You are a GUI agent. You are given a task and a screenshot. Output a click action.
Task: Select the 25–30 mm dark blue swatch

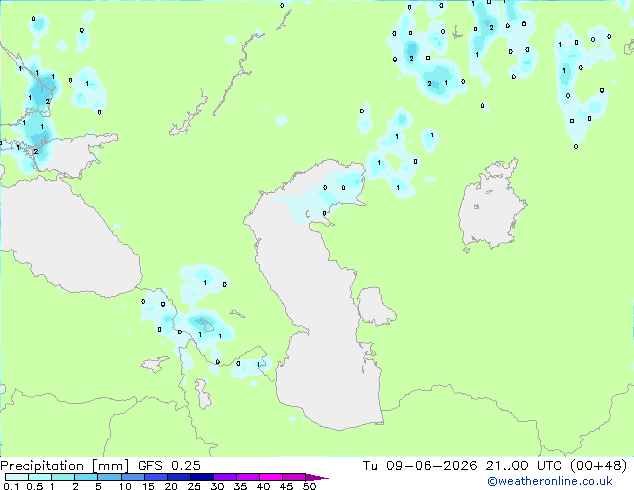point(202,477)
